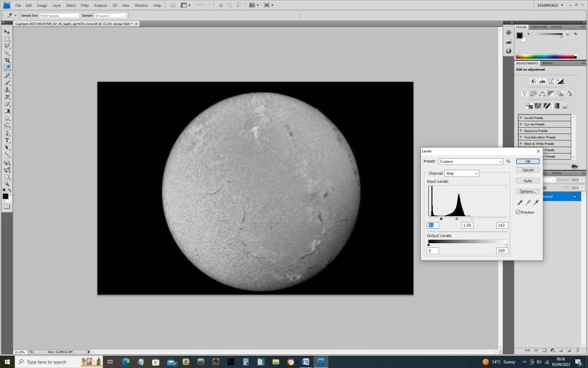This screenshot has height=368, width=588.
Task: Select the Clone Stamp tool
Action: coord(7,90)
